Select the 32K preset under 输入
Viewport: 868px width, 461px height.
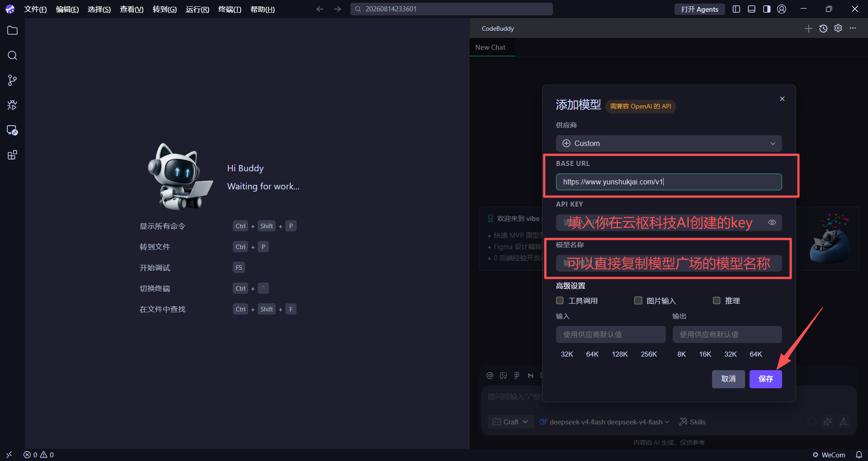tap(567, 354)
